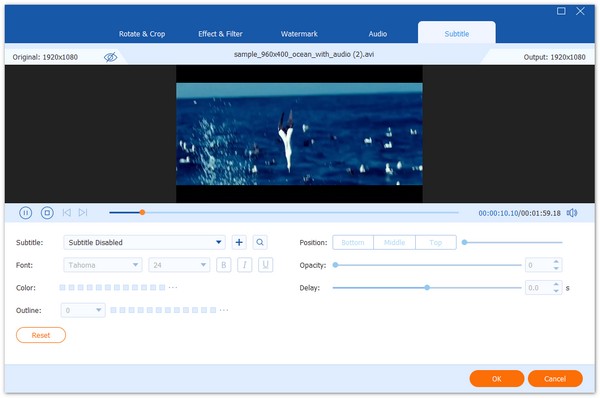The image size is (600, 398).
Task: Click the Delay slider handle
Action: pos(427,287)
